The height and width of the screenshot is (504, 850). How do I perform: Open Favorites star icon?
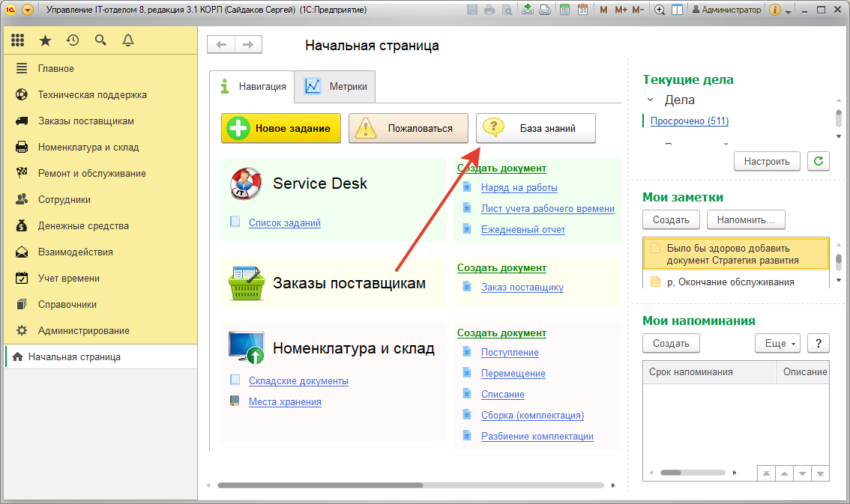coord(46,40)
